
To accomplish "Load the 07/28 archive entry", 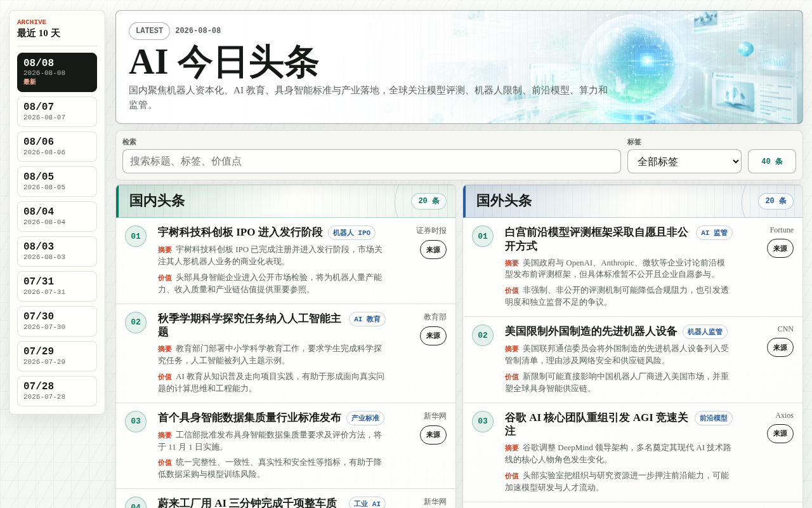I will pyautogui.click(x=57, y=391).
